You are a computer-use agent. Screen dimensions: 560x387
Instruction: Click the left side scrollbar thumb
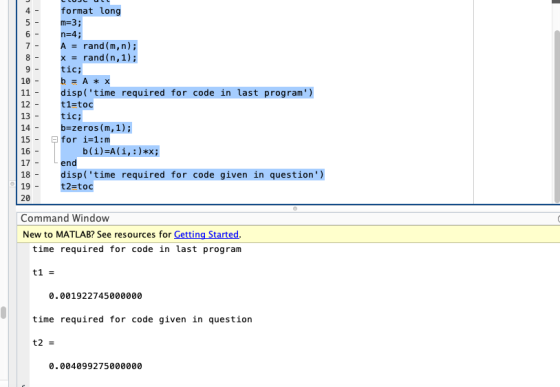4,312
